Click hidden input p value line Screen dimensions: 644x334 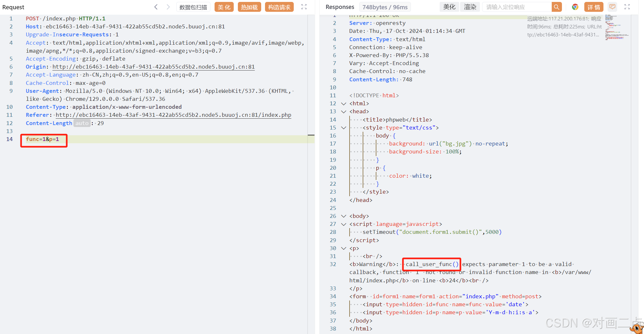(451, 312)
